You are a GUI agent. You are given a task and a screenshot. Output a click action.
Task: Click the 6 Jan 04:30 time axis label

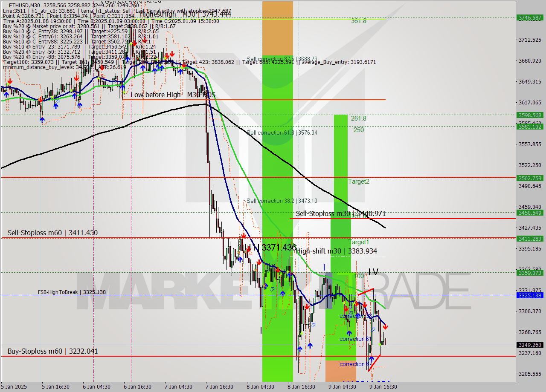coord(96,387)
